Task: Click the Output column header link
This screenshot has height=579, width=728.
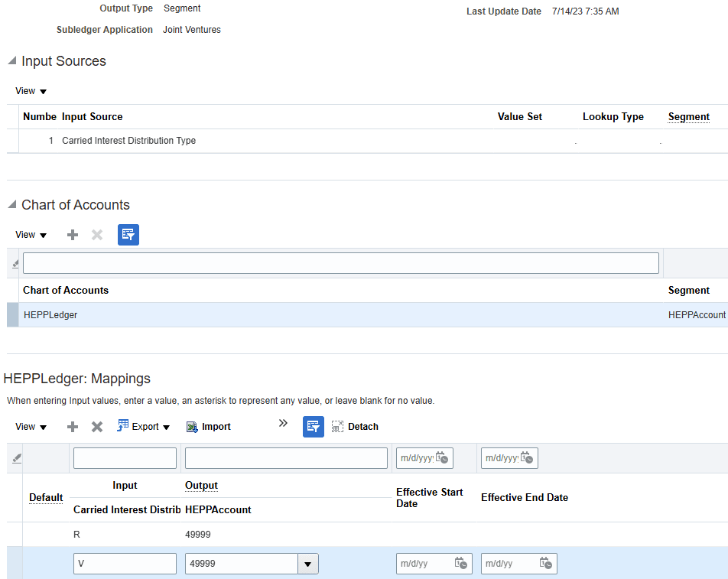Action: [x=201, y=485]
